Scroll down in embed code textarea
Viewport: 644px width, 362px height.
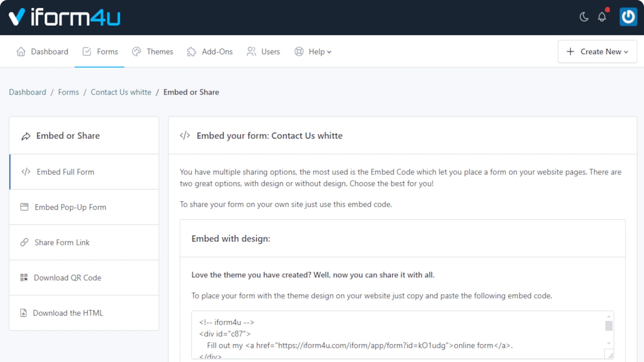[609, 347]
